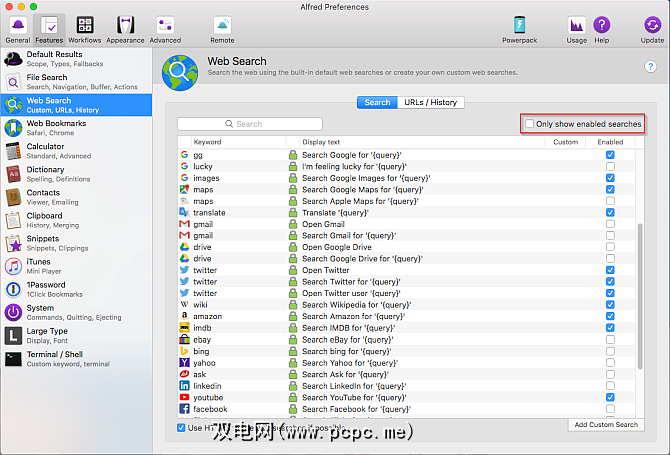The image size is (670, 455).
Task: Open the Advanced settings icon
Action: point(166,28)
